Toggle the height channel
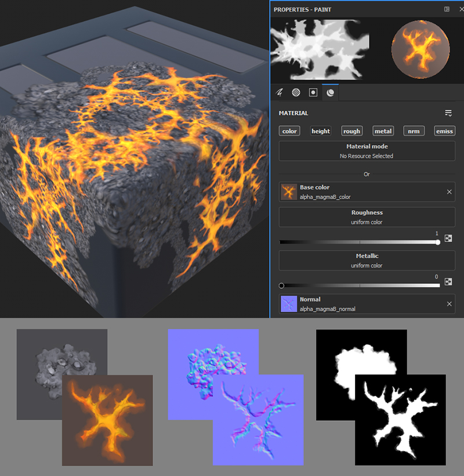Screen dimensions: 464x476 pos(321,131)
